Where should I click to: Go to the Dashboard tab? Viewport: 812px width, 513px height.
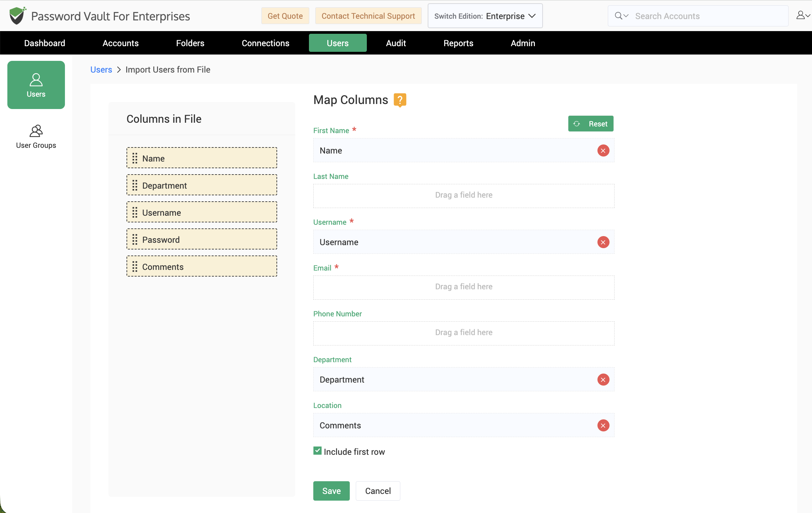(45, 43)
